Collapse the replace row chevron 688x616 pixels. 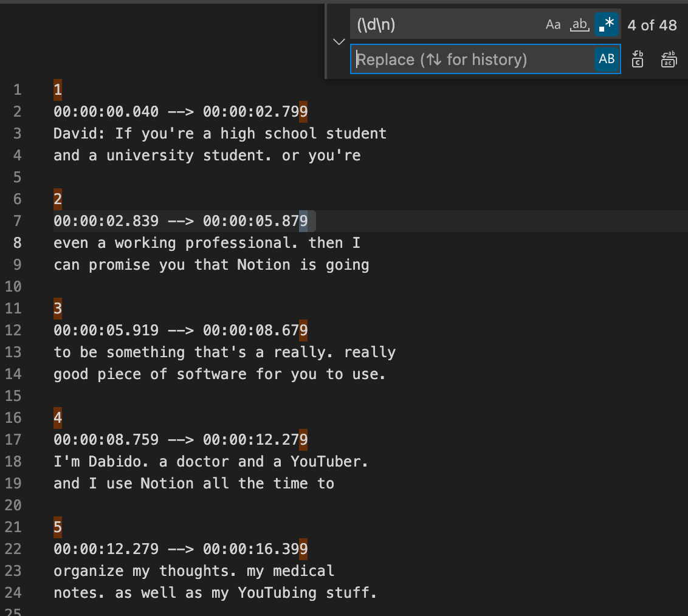[339, 42]
